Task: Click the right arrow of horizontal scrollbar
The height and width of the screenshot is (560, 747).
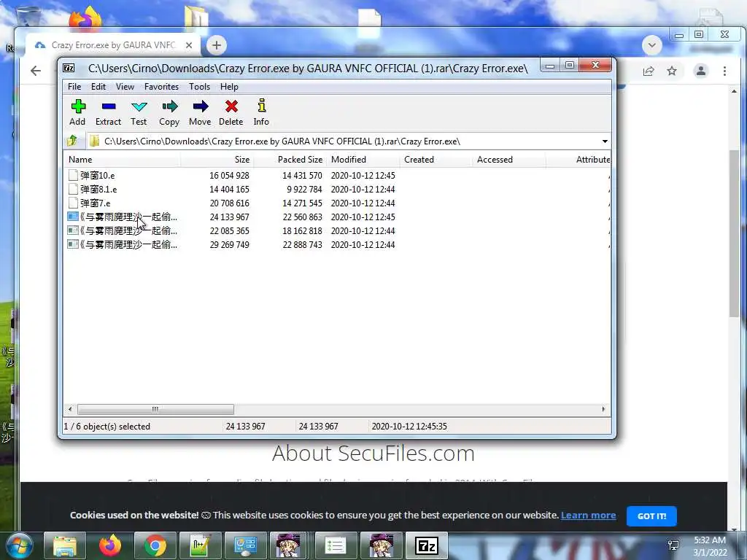Action: [603, 409]
